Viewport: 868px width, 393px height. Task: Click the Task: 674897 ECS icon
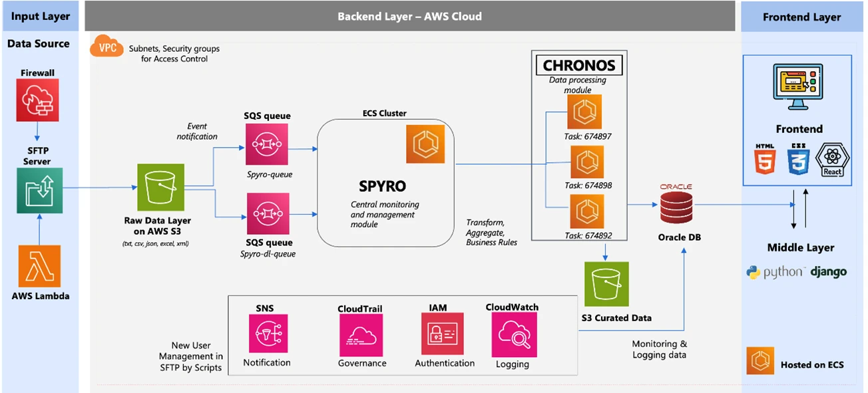pos(584,112)
